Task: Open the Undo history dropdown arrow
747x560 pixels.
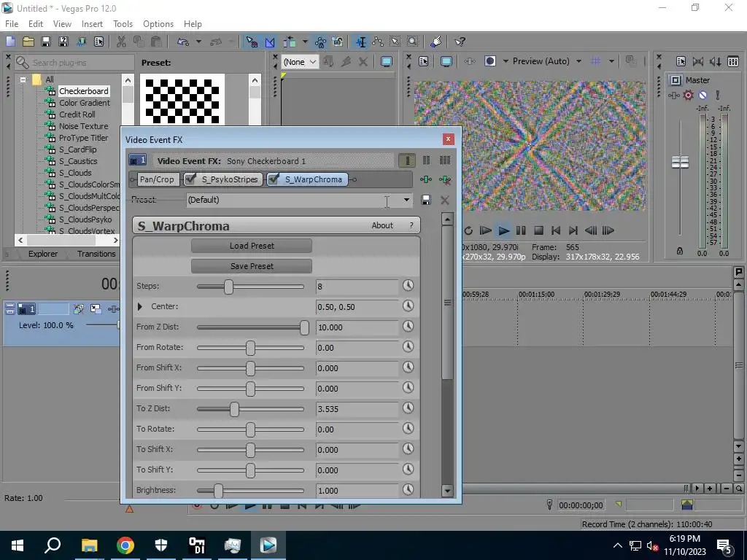Action: pos(198,42)
